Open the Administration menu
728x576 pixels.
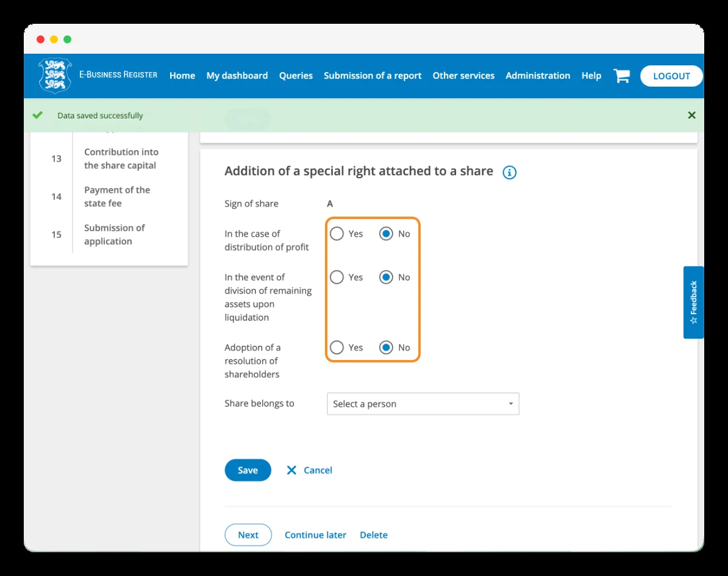click(x=538, y=76)
